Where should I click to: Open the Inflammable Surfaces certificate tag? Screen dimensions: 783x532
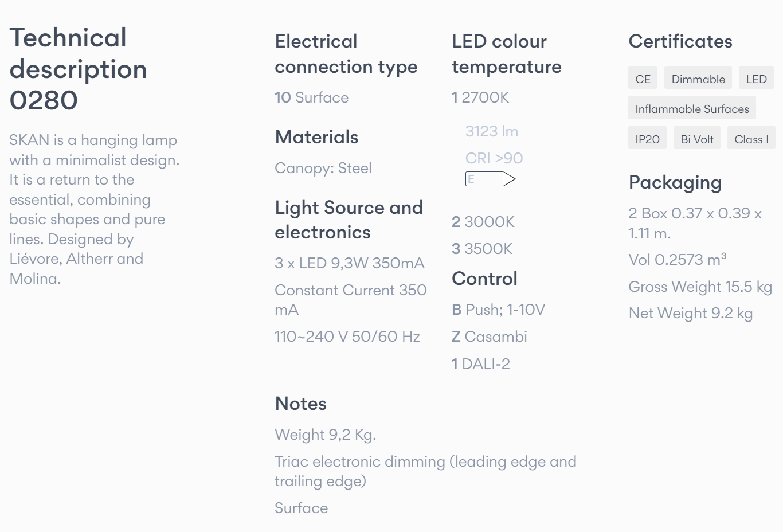point(691,109)
